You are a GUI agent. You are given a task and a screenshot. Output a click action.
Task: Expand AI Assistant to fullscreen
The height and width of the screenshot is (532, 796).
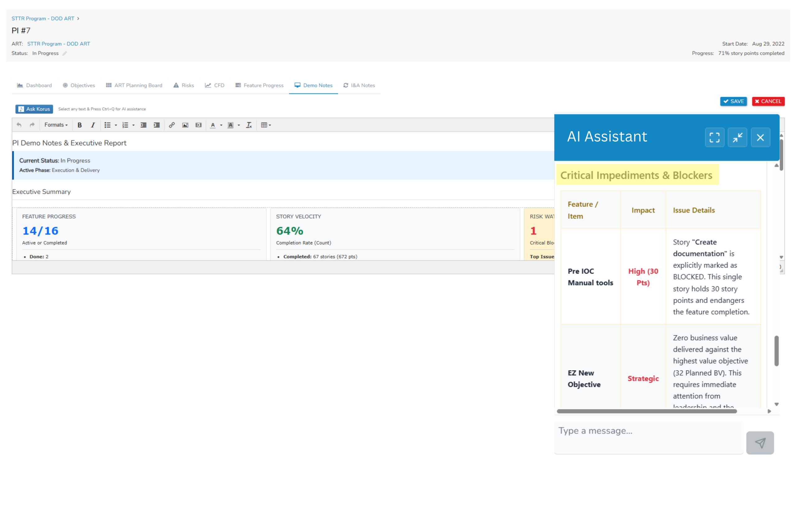(714, 137)
